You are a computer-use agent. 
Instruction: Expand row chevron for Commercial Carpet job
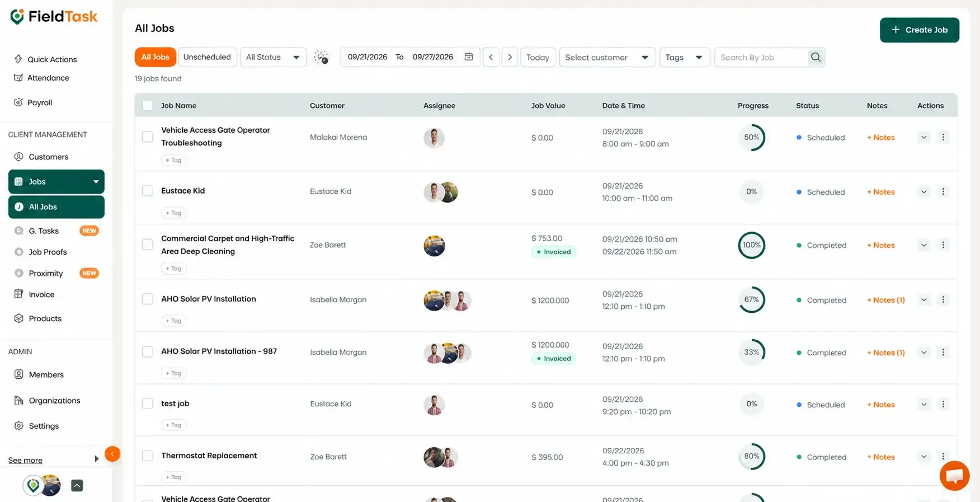click(924, 245)
